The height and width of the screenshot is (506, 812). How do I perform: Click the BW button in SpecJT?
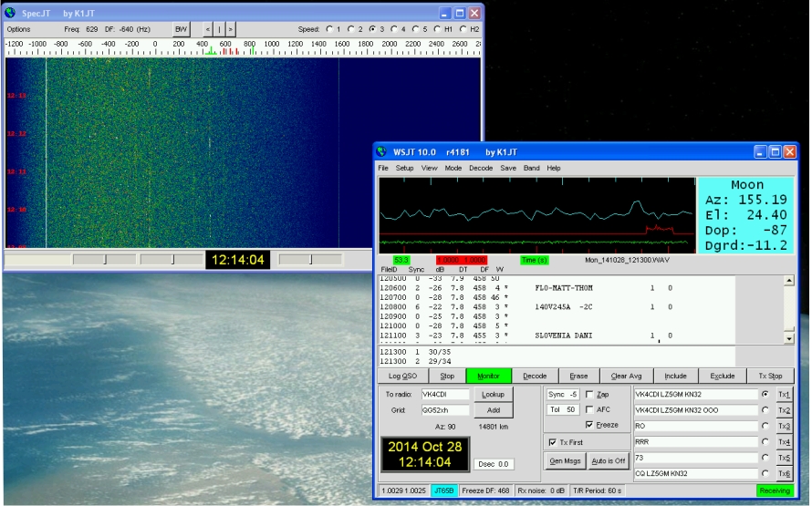181,29
